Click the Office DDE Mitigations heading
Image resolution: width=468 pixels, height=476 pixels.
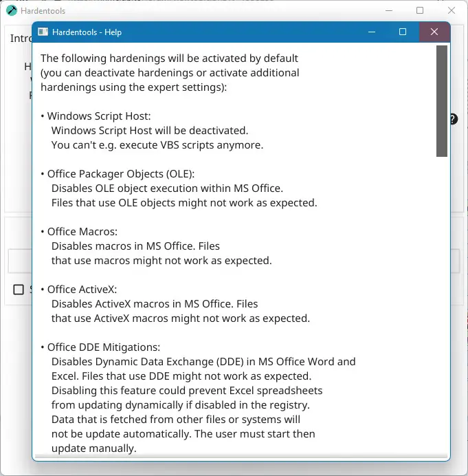(x=103, y=347)
